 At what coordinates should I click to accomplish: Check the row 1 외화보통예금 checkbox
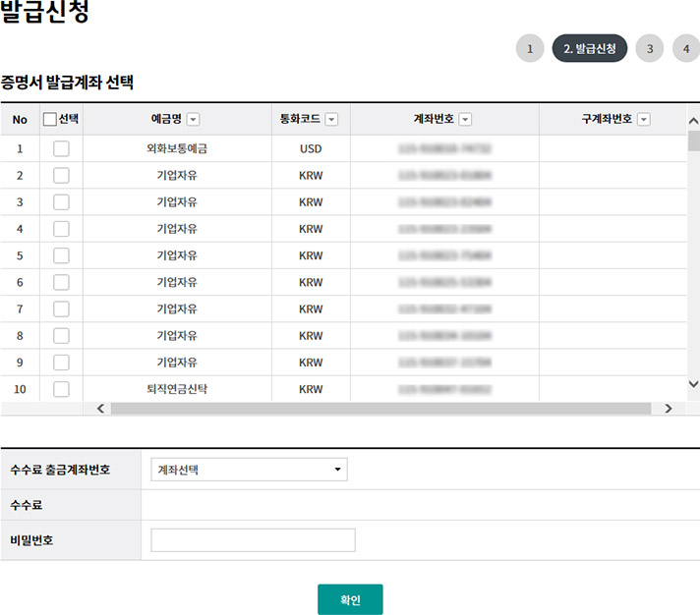[x=61, y=149]
